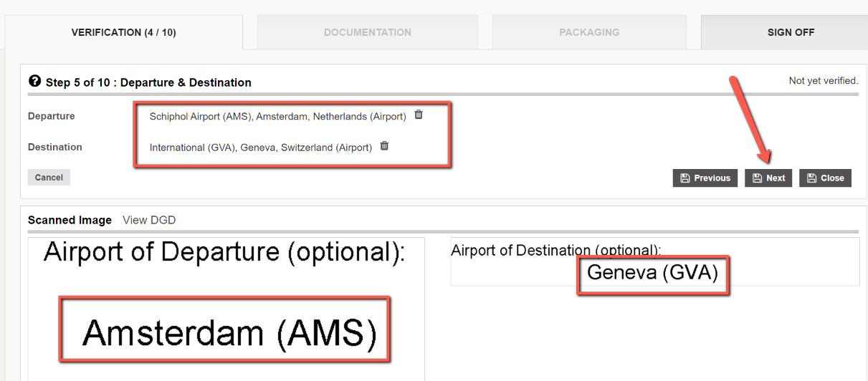Click the Destination field label
Viewport: 868px width, 381px height.
point(55,147)
